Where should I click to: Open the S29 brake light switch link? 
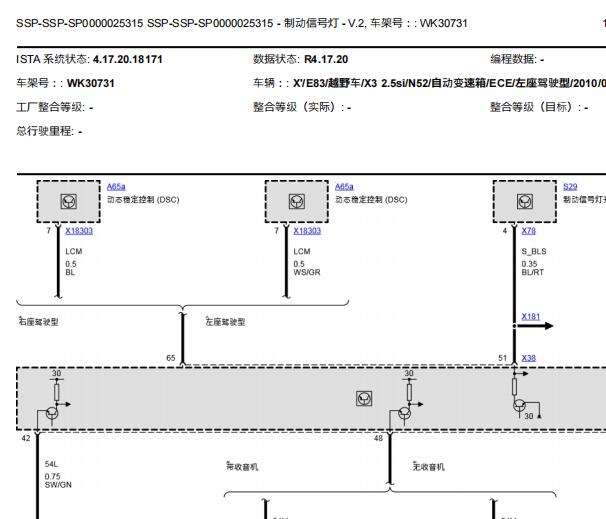570,187
